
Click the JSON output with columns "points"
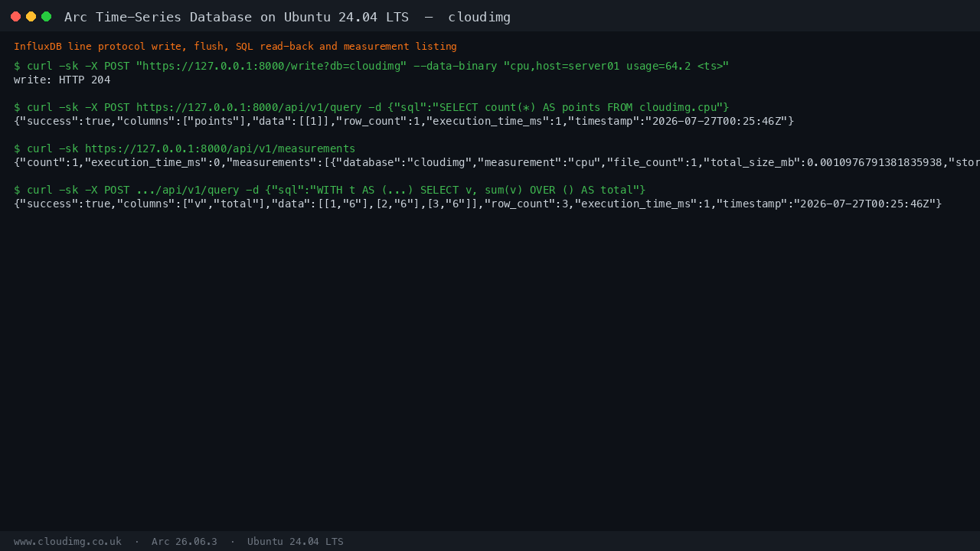[x=404, y=121]
